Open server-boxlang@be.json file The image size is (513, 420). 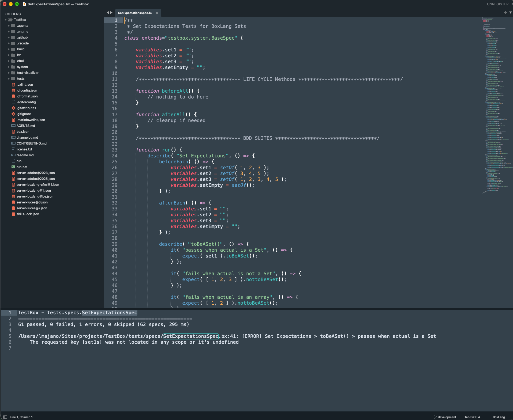(x=35, y=196)
